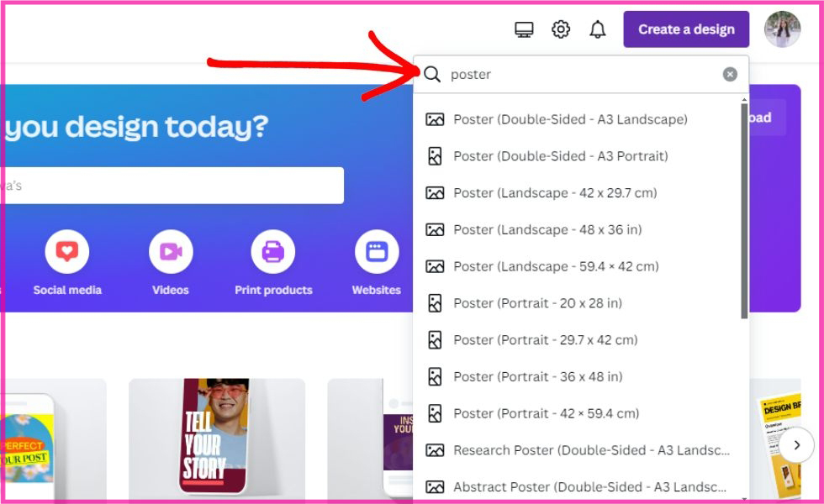
Task: Click landscape icon beside Poster 59.4 × 42 cm
Action: click(x=435, y=266)
